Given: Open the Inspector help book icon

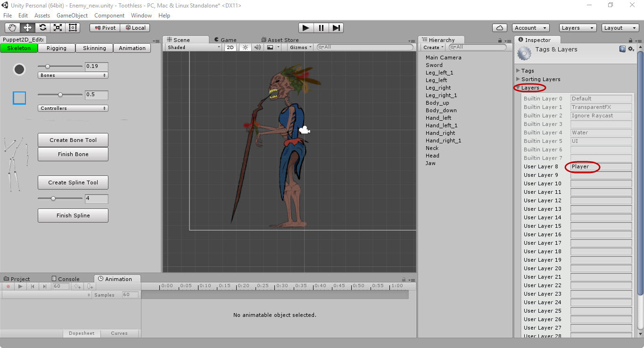Looking at the screenshot, I should tap(622, 49).
